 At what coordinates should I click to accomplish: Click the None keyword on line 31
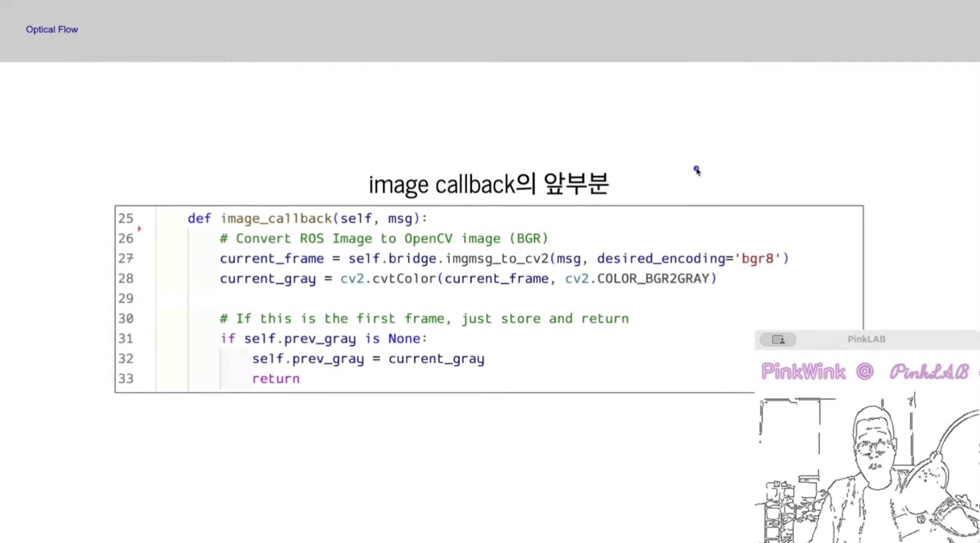tap(404, 338)
